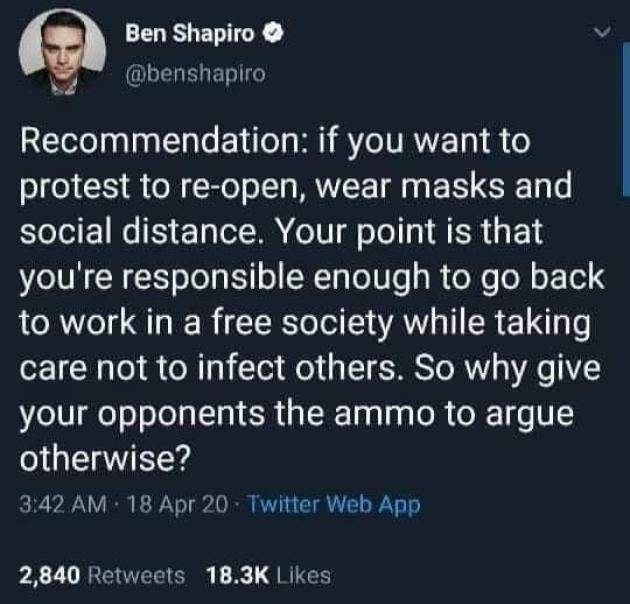Click the word Retweets label
This screenshot has height=604, width=630.
(x=136, y=575)
